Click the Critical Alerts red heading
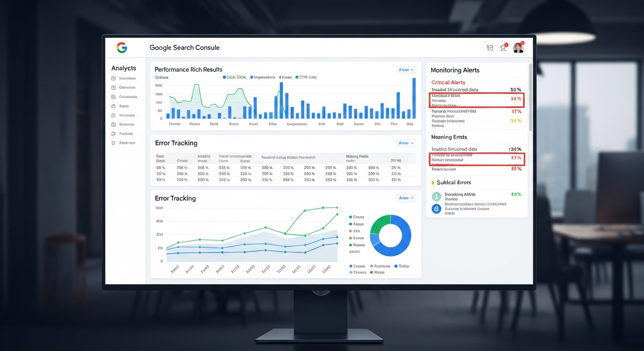The width and height of the screenshot is (644, 351). click(x=448, y=82)
